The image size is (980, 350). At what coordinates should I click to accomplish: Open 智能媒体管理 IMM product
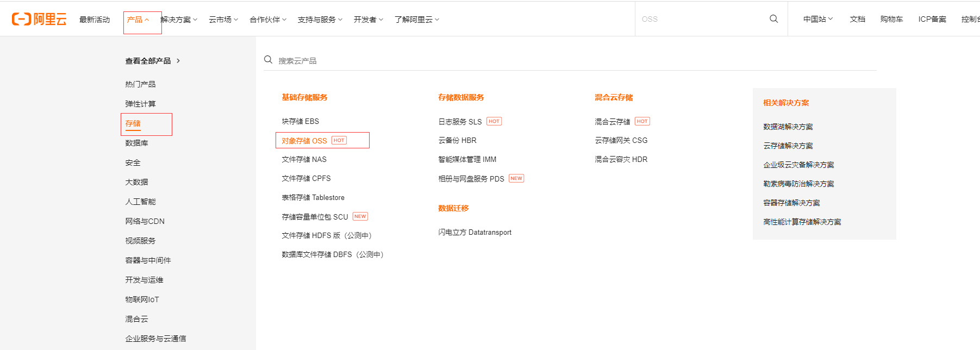(467, 159)
